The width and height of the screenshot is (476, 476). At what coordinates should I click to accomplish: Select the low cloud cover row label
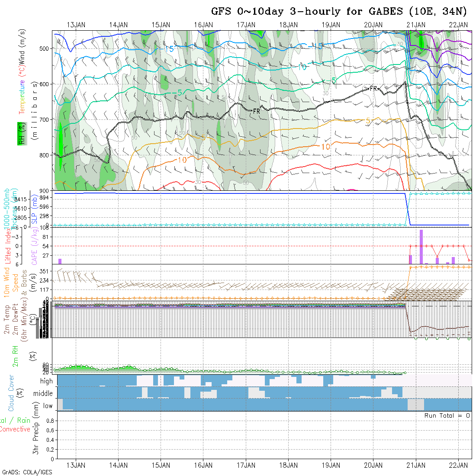pyautogui.click(x=48, y=406)
